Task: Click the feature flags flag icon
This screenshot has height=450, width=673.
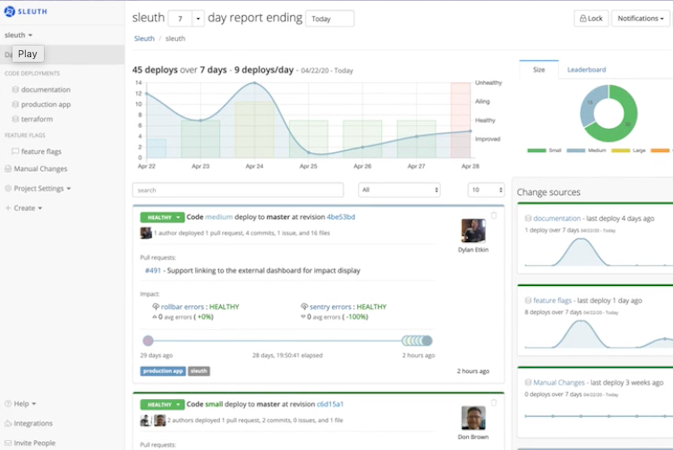Action: click(15, 151)
